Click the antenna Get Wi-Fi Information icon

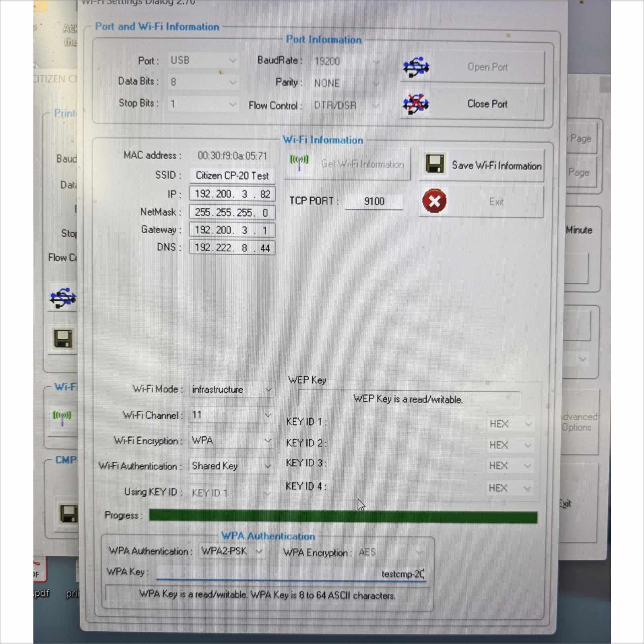tap(299, 162)
